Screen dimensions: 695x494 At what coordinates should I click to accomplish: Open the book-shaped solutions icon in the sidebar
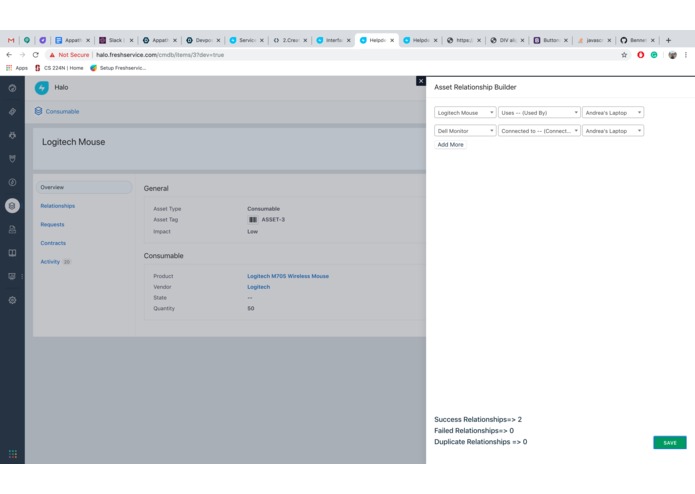point(12,253)
